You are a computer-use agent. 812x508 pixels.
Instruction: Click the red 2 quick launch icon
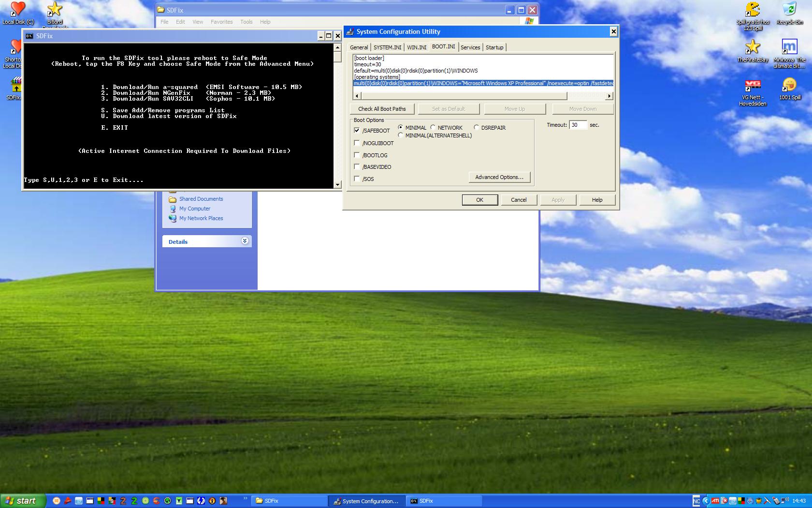tap(123, 501)
